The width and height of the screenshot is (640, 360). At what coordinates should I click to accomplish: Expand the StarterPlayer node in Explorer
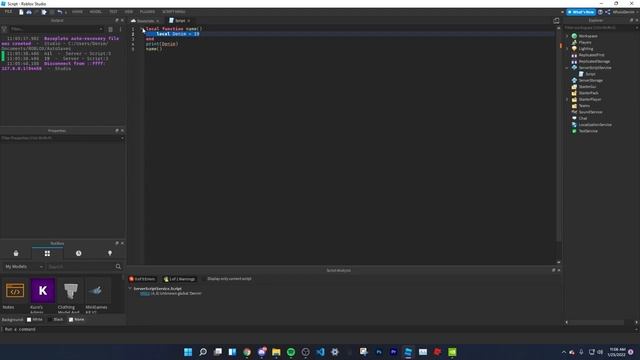[567, 99]
